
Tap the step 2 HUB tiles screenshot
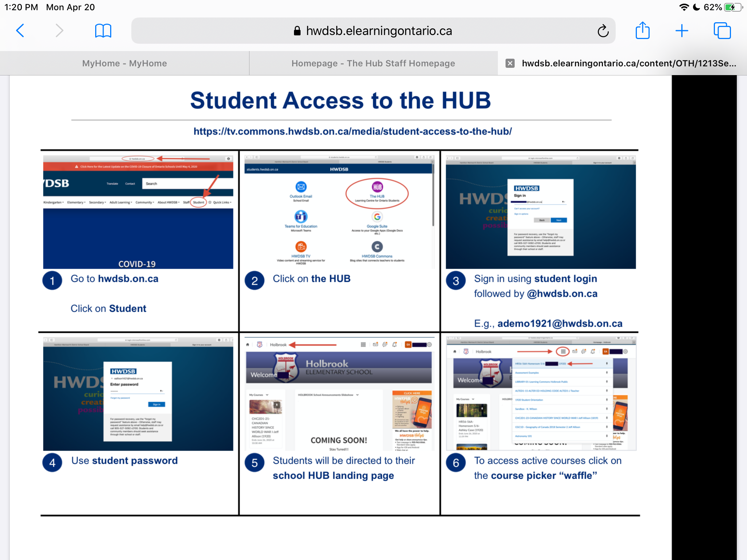point(340,212)
